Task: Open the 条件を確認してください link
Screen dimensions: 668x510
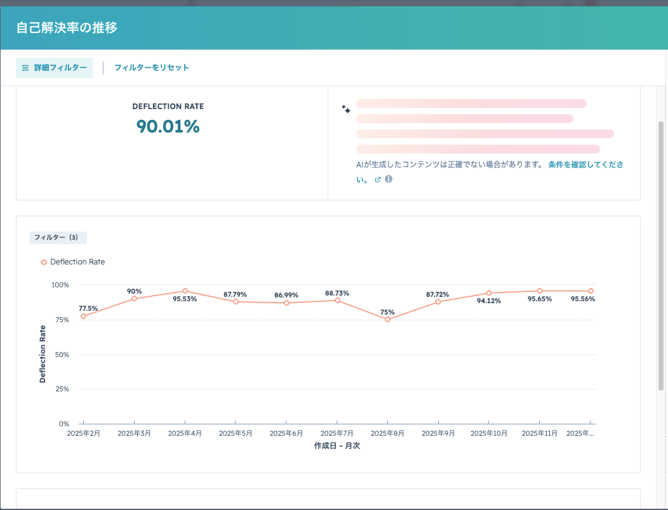Action: 585,164
